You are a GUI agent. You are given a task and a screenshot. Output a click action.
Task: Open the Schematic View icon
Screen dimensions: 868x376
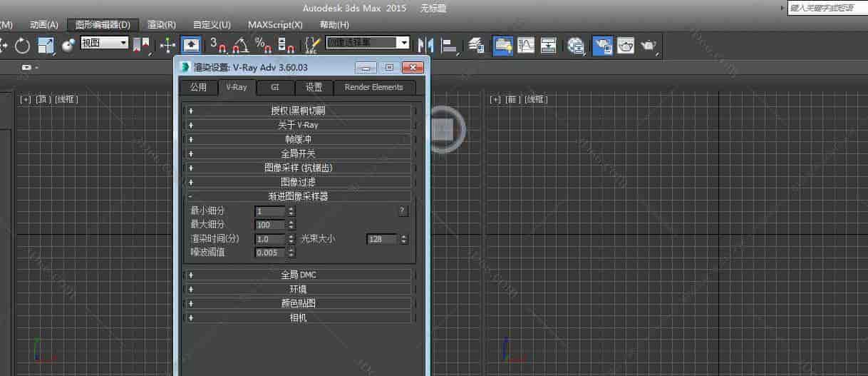(548, 46)
